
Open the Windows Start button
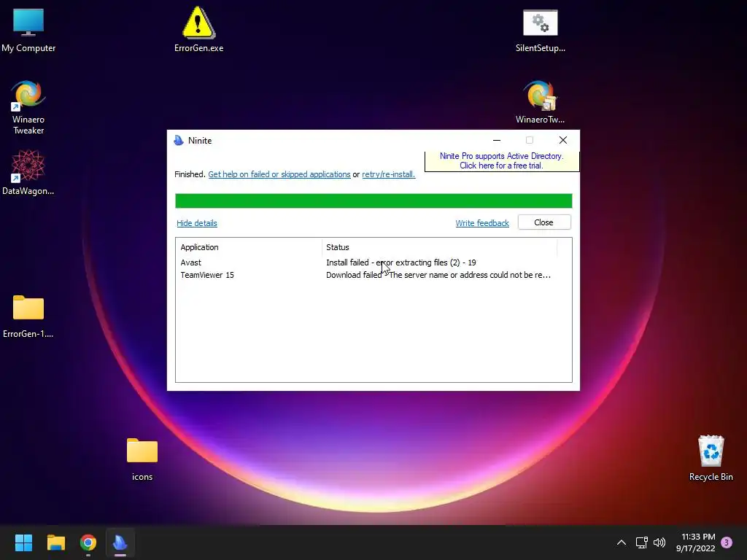23,542
